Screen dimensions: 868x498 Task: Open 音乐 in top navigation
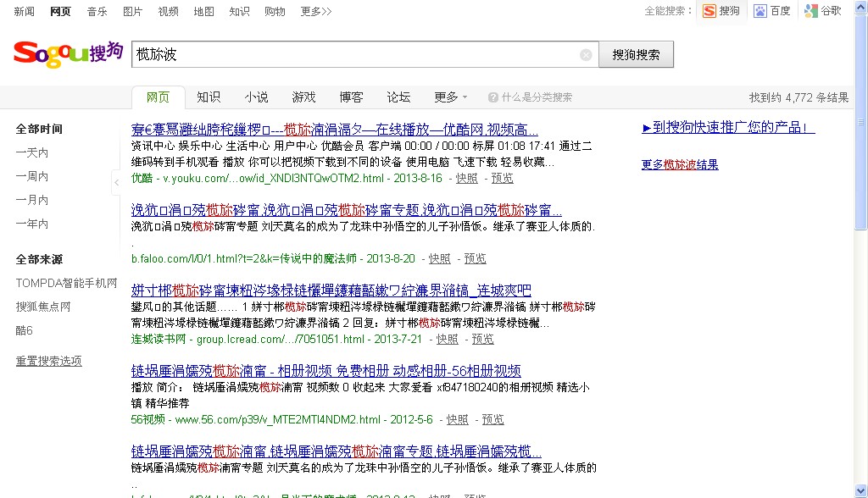click(97, 11)
